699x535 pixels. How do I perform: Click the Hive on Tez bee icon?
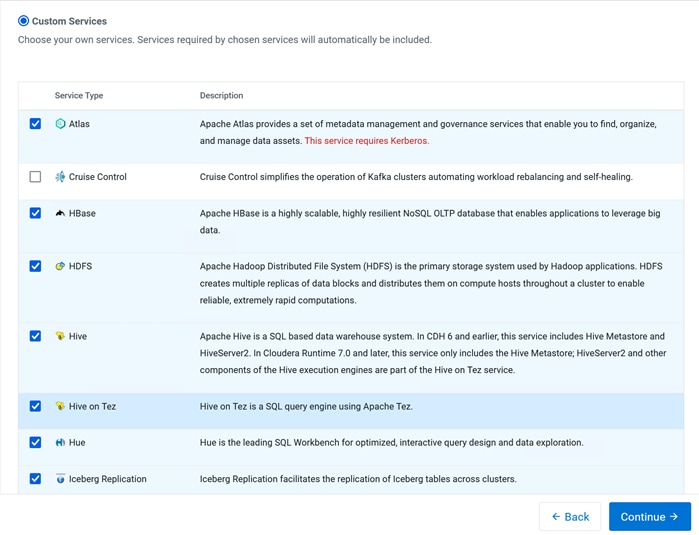click(x=60, y=406)
